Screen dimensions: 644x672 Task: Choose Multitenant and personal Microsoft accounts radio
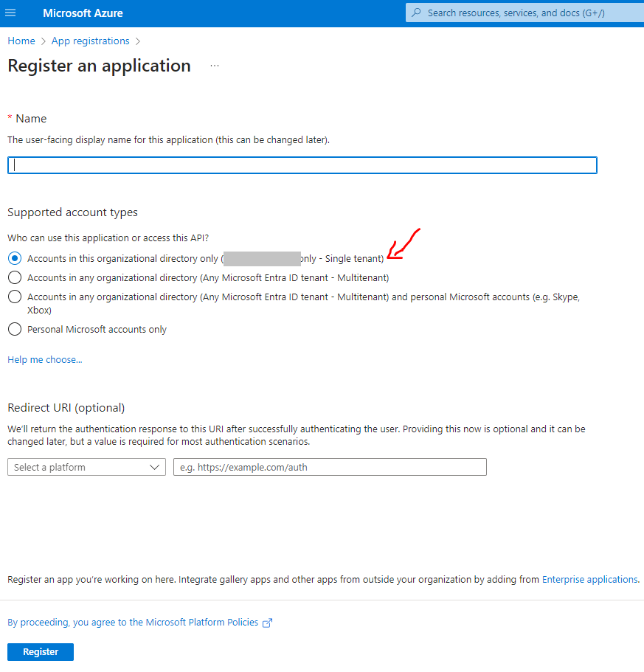(15, 297)
